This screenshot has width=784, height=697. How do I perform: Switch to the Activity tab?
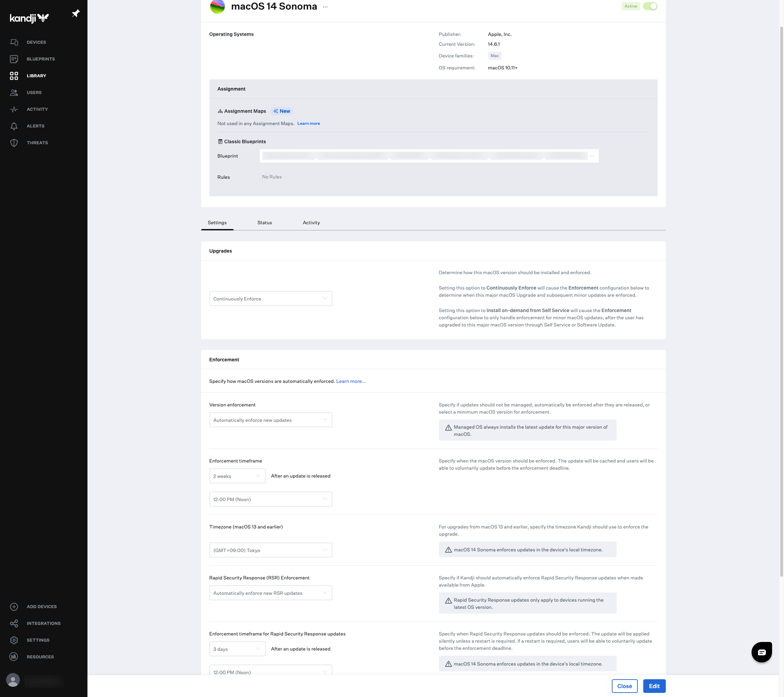click(x=311, y=223)
